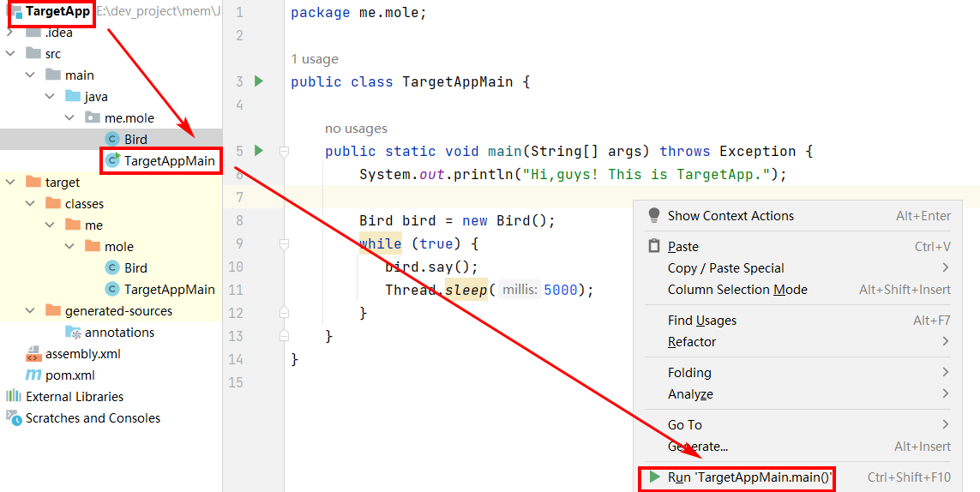Collapse the generated-sources chevron
Screen dimensions: 980x492
pos(30,310)
